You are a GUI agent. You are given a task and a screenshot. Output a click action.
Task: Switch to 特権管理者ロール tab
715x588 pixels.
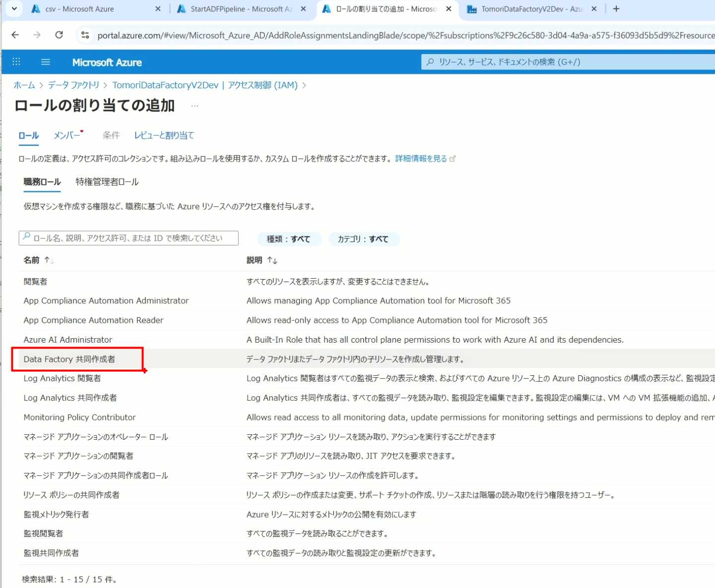(107, 182)
